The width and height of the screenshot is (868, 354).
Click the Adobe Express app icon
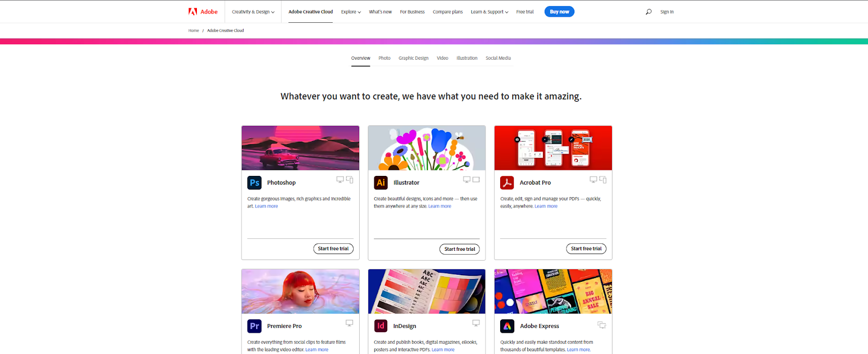click(507, 326)
